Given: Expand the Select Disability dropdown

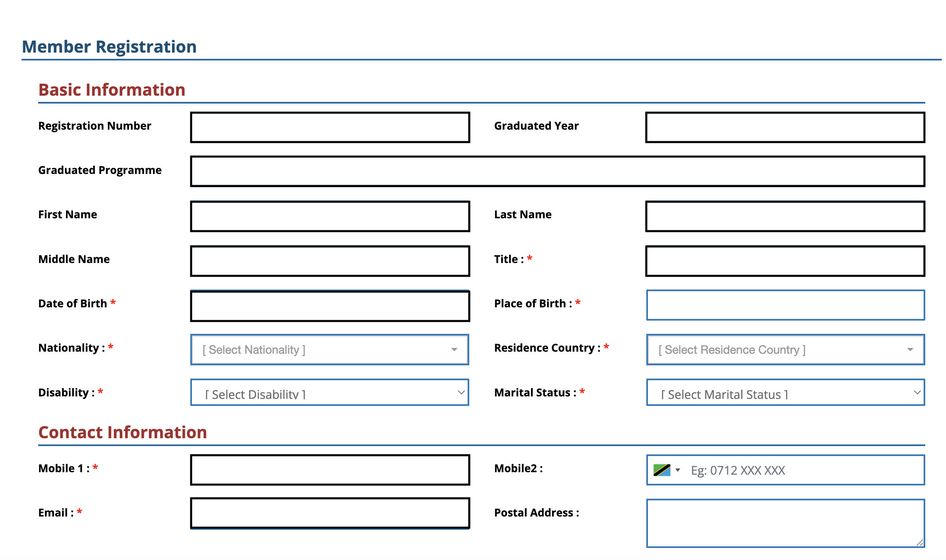Looking at the screenshot, I should pyautogui.click(x=330, y=393).
